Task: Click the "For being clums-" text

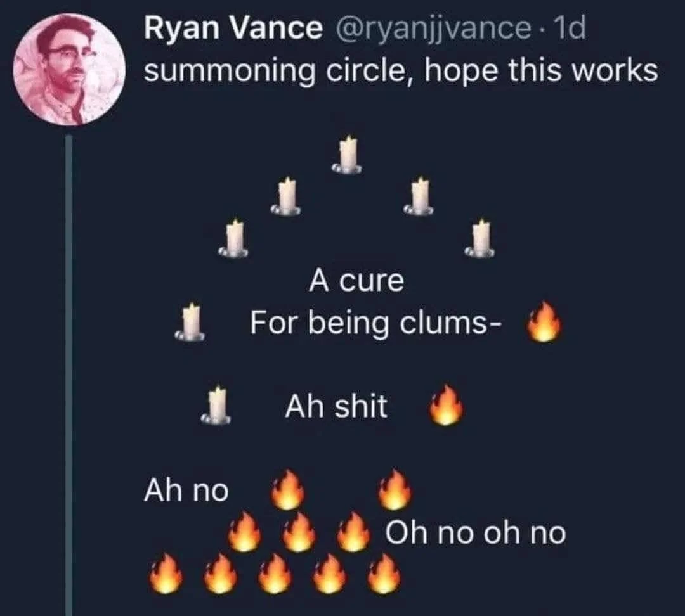Action: (376, 323)
